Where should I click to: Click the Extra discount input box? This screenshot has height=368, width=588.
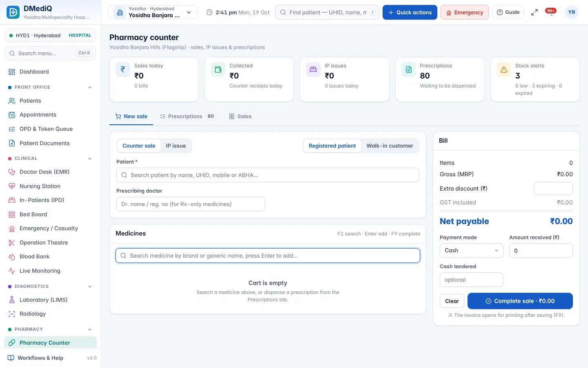point(553,188)
